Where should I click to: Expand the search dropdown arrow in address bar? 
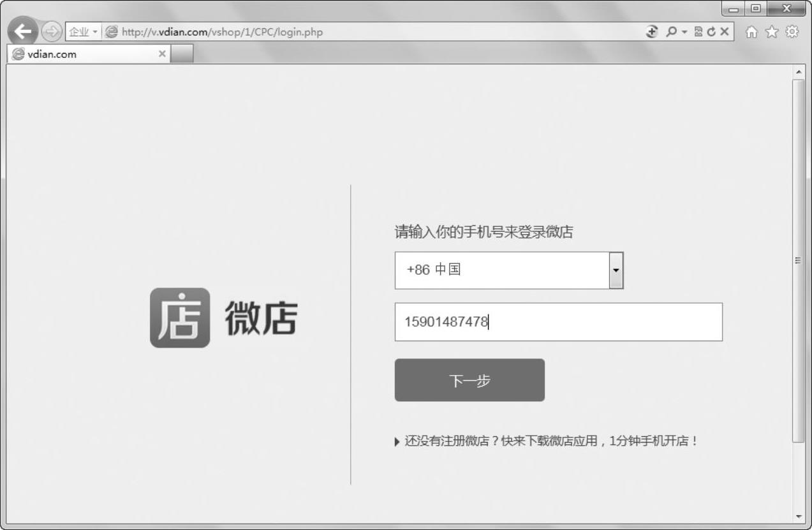coord(683,32)
